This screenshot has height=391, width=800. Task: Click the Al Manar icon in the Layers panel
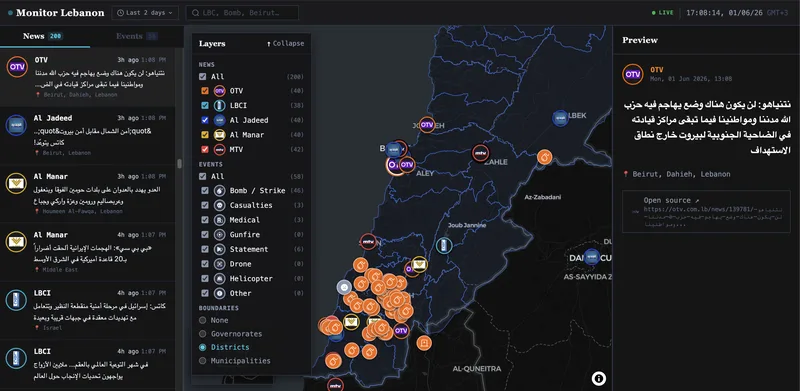pyautogui.click(x=219, y=135)
